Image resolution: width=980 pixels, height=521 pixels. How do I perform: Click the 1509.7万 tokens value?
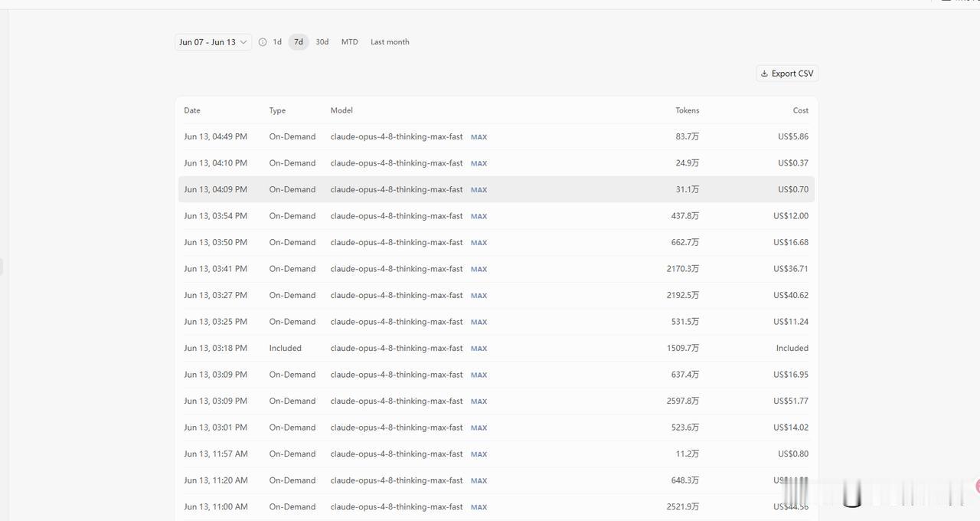[x=683, y=348]
